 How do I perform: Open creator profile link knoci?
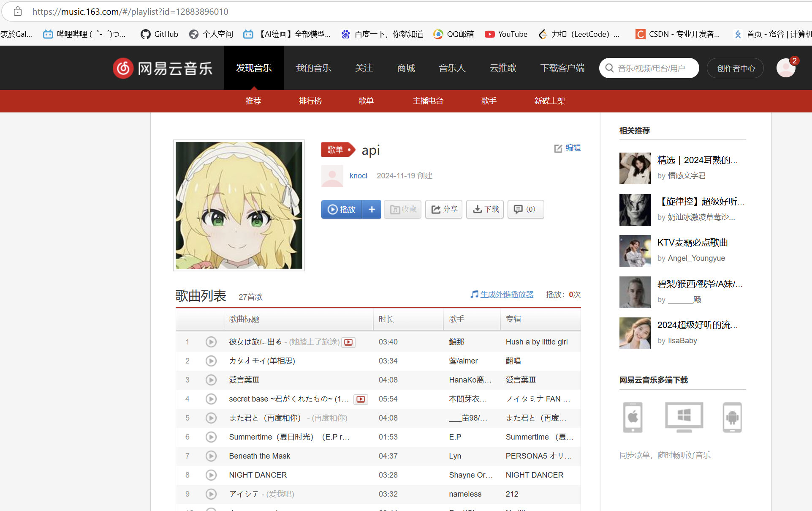(x=358, y=176)
